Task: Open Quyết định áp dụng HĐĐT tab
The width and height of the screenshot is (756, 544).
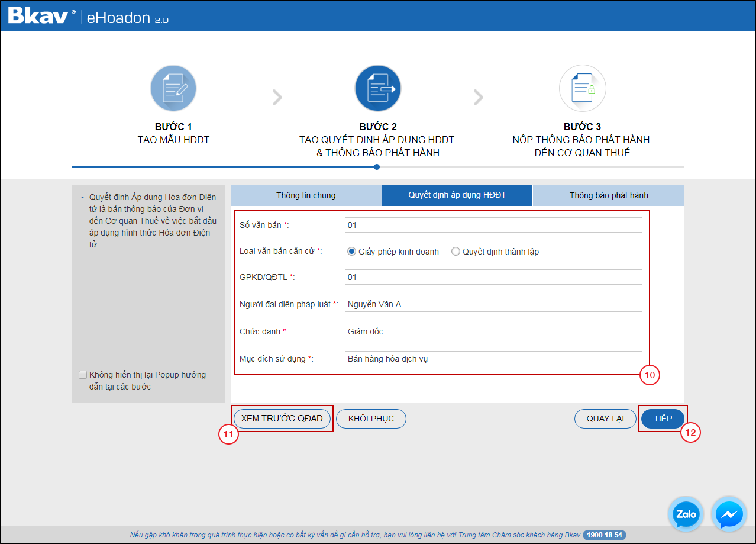Action: [x=457, y=195]
